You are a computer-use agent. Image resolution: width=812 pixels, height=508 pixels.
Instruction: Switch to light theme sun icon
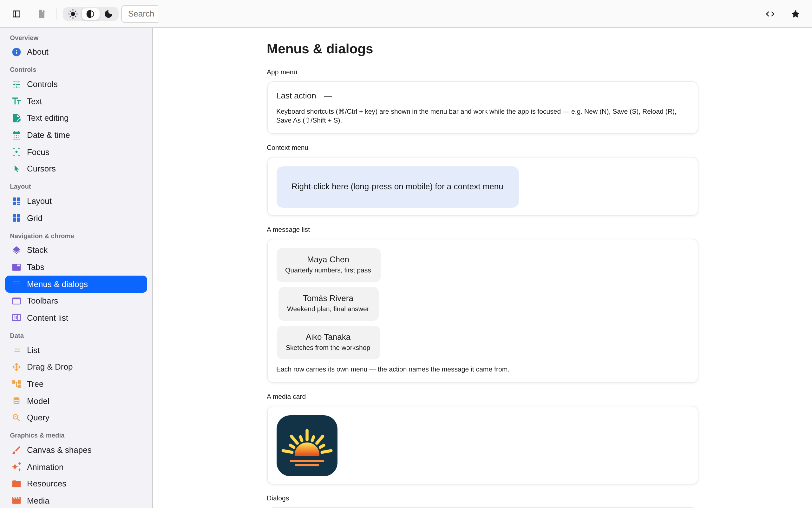[73, 14]
